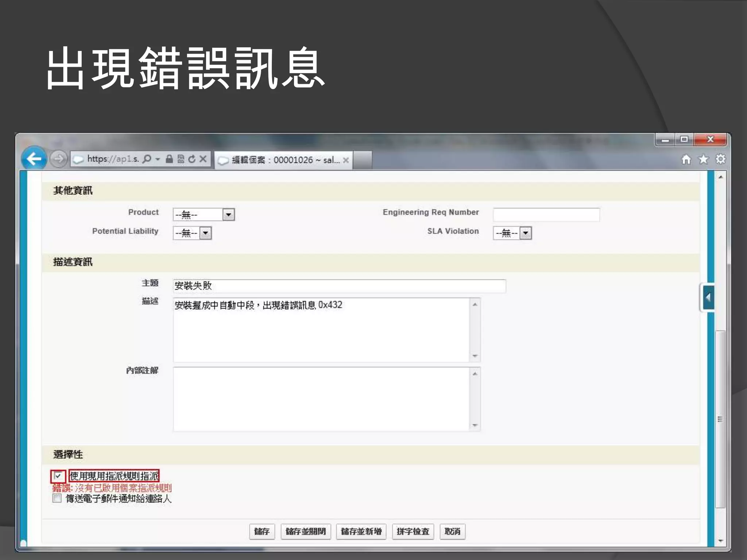Viewport: 747px width, 560px height.
Task: Click the 選擇性 section heading
Action: point(68,454)
